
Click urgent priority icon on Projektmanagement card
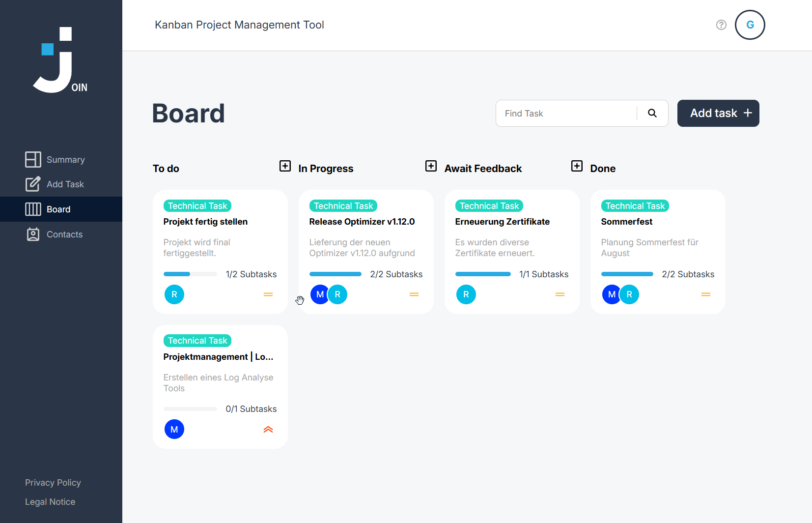(268, 430)
